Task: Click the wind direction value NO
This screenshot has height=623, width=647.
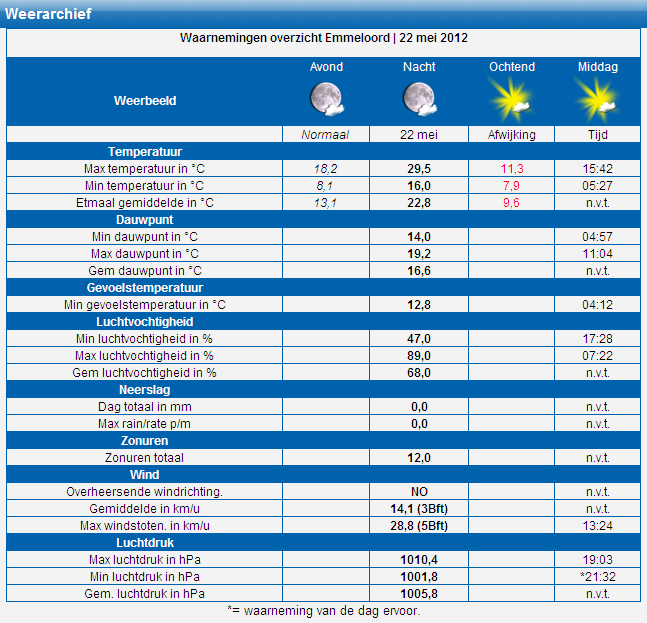Action: (419, 492)
